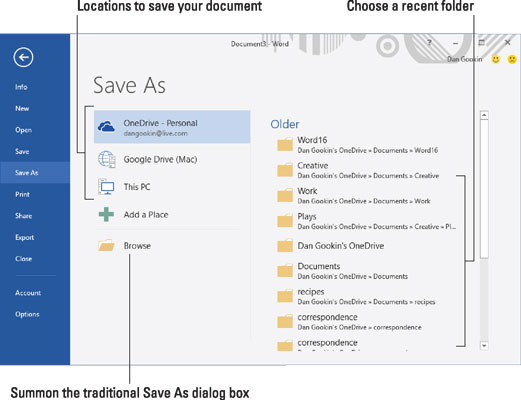This screenshot has height=400, width=521.
Task: Click the folder list scroll down arrow
Action: pos(484,346)
